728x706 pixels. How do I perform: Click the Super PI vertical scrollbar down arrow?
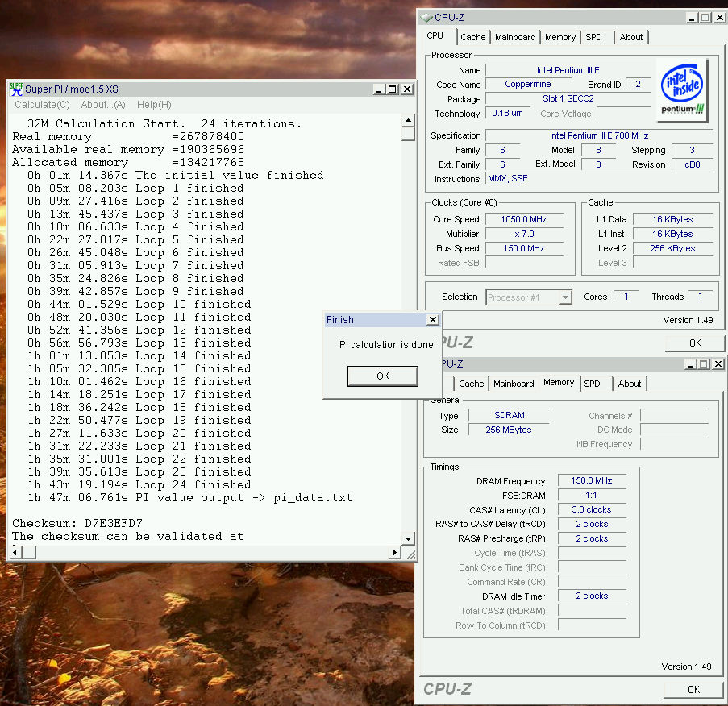408,539
